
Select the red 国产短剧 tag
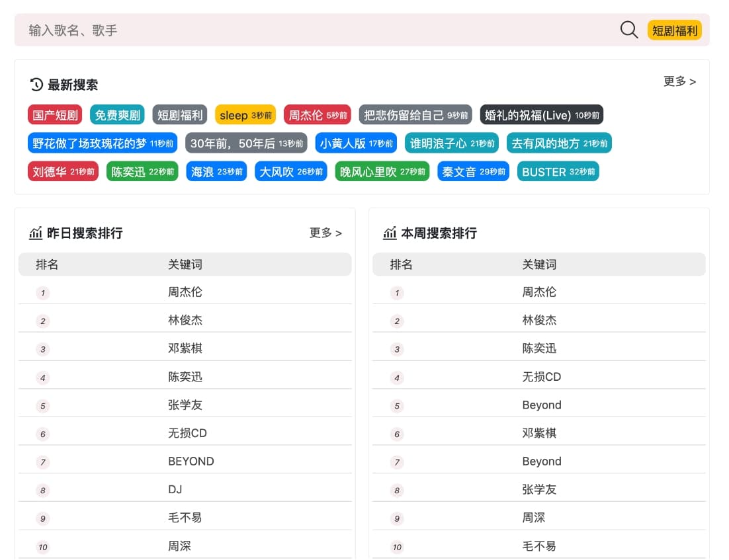(x=55, y=115)
